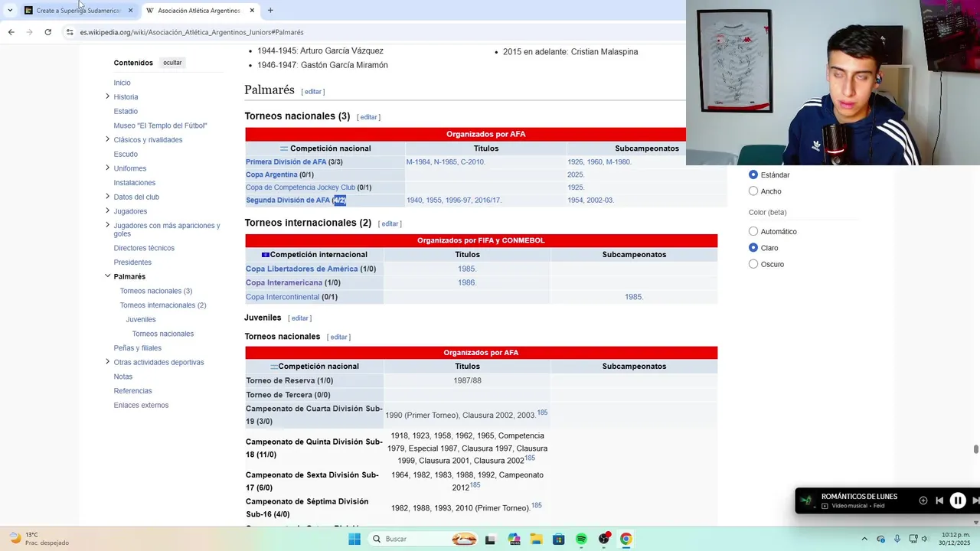Open site information icon in address bar
The height and width of the screenshot is (551, 980).
pos(70,32)
